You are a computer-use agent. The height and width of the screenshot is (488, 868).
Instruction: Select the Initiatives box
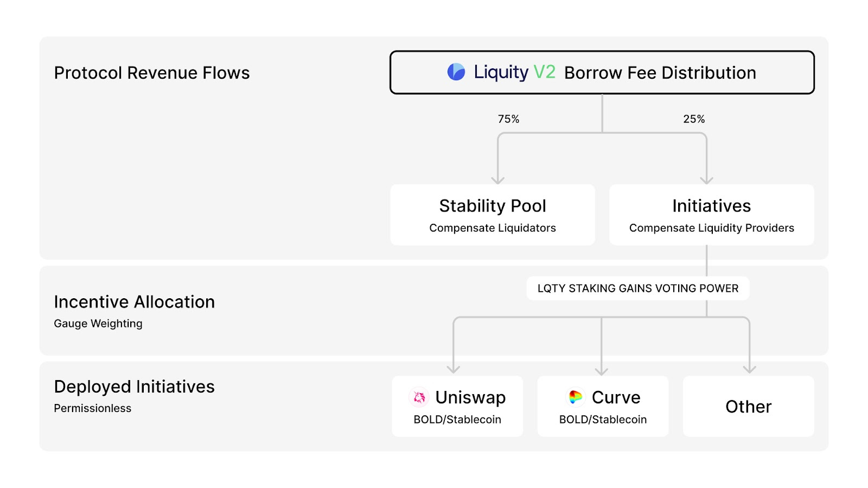point(711,215)
